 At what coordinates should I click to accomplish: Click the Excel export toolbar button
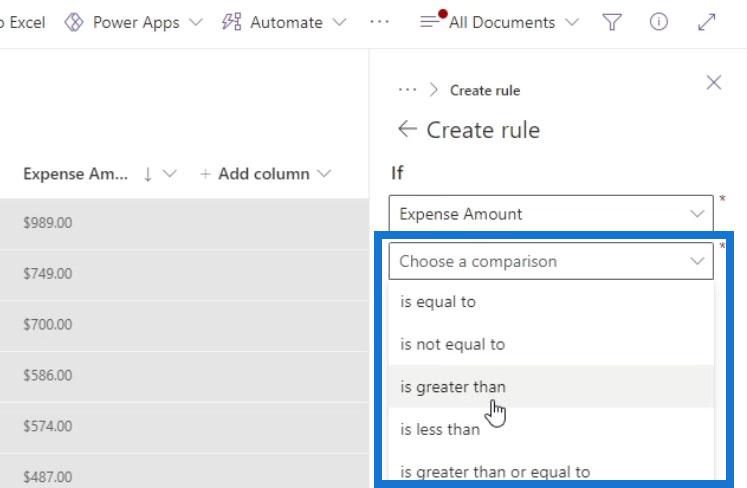click(x=22, y=22)
